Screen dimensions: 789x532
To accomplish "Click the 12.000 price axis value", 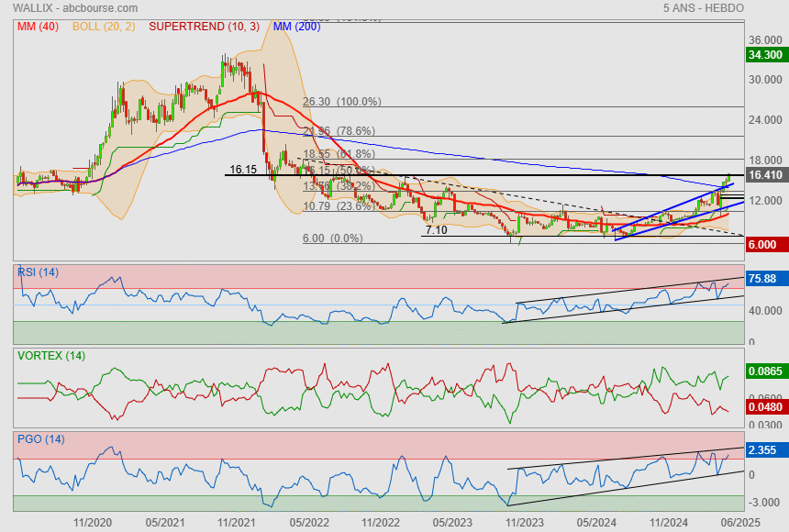I will pyautogui.click(x=765, y=200).
